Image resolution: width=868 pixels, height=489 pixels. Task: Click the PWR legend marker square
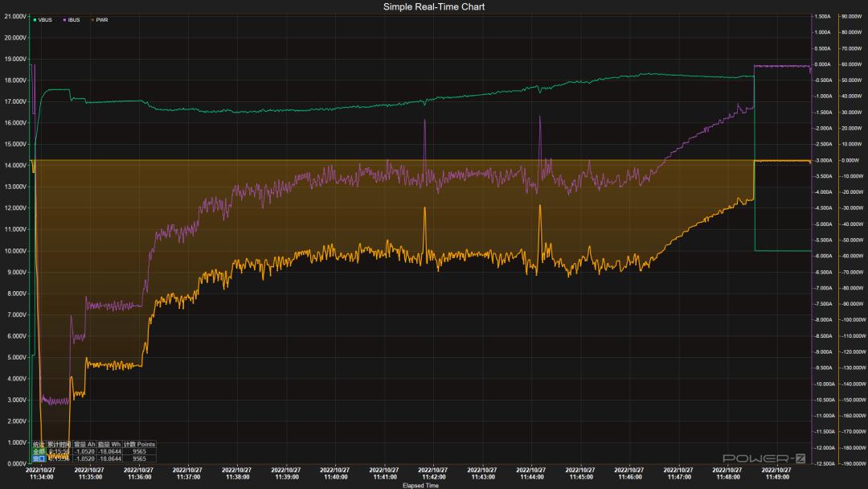92,19
